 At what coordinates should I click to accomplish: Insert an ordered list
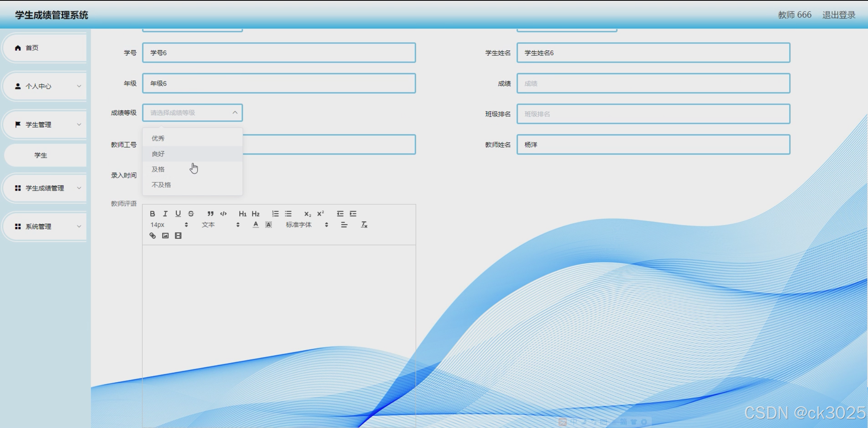coord(275,213)
